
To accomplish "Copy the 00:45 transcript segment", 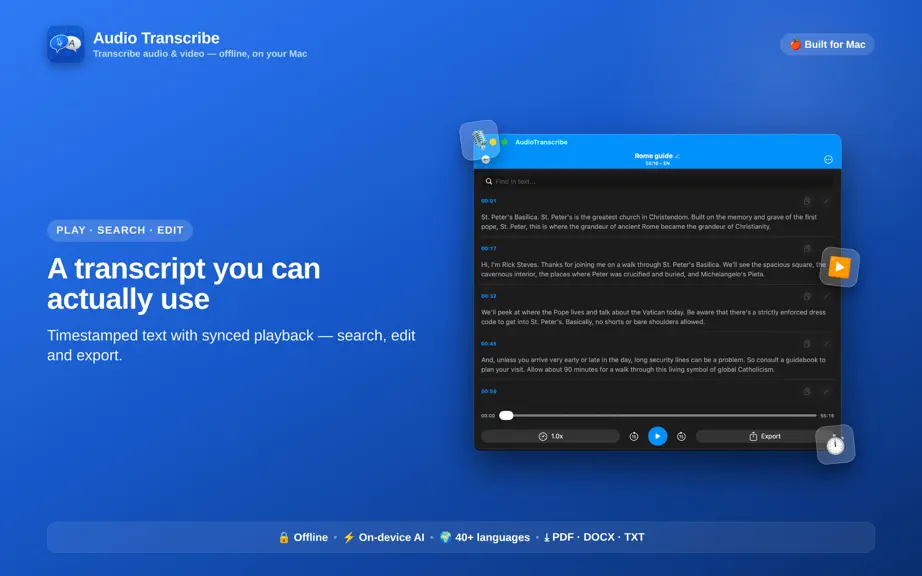I will click(x=807, y=344).
